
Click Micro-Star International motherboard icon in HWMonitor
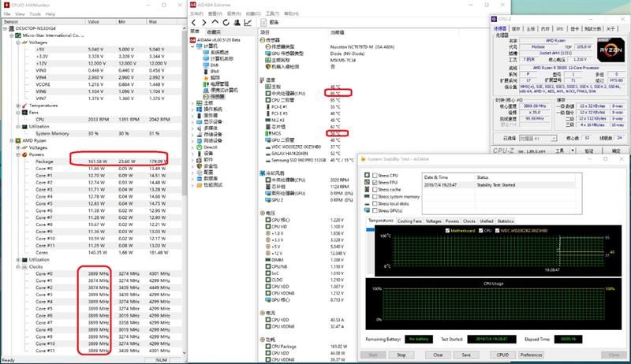tap(18, 35)
